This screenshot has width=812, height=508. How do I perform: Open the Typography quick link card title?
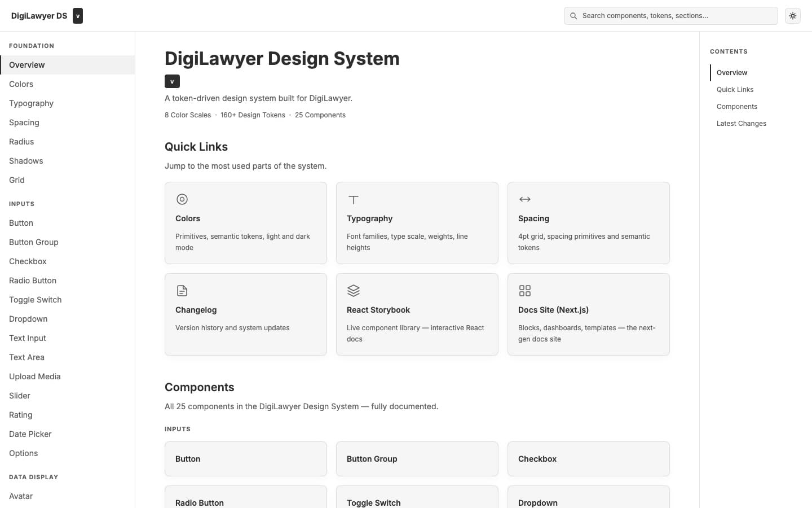[x=369, y=218]
